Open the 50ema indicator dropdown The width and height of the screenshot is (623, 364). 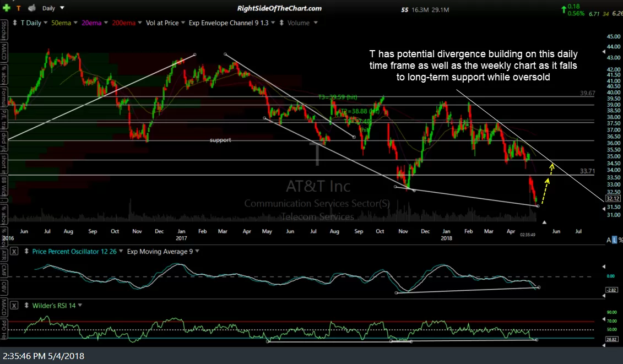tap(75, 23)
